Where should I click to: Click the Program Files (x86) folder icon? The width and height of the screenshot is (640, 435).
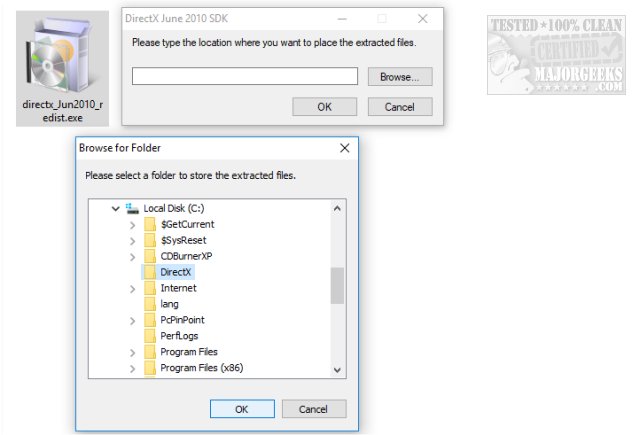pos(150,368)
